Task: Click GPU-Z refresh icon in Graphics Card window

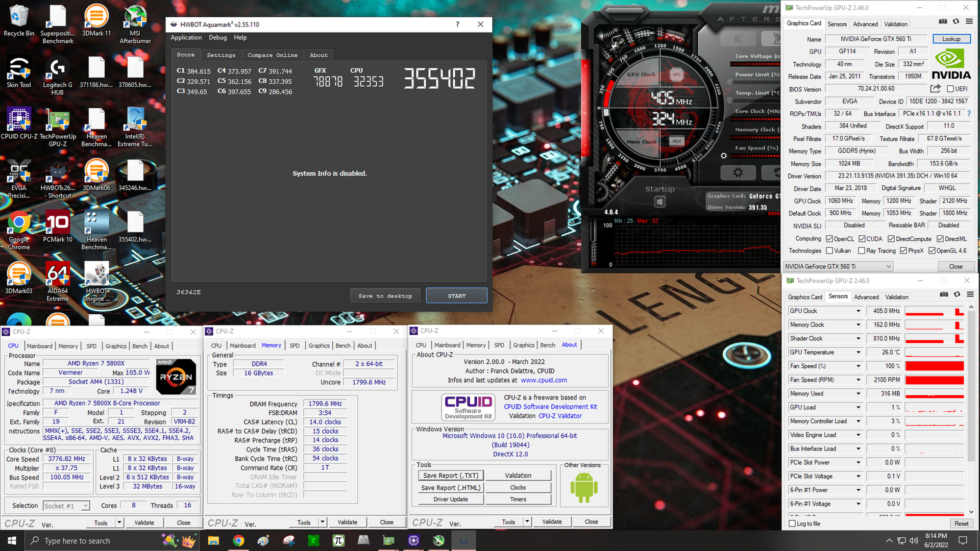Action: click(x=956, y=21)
